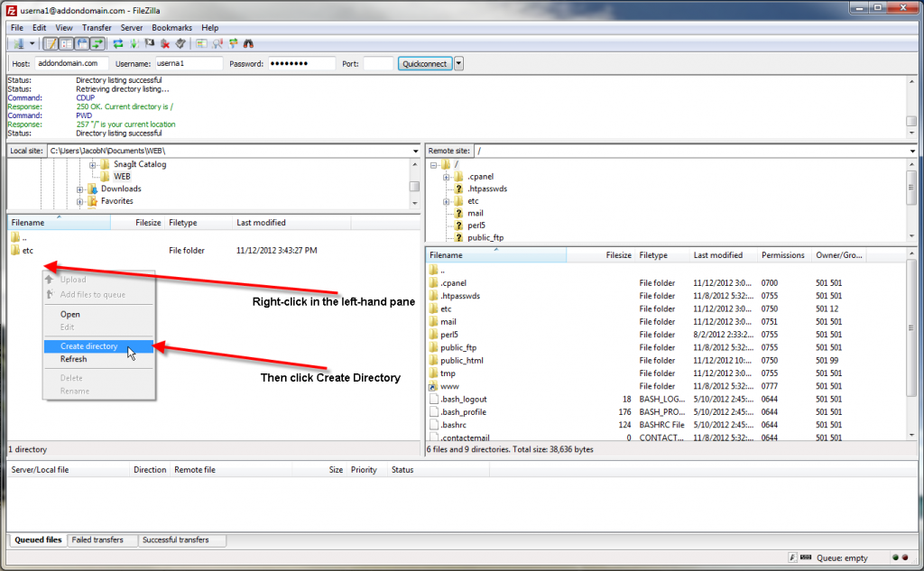Toggle the transfer queue display
This screenshot has height=571, width=924.
[x=97, y=43]
